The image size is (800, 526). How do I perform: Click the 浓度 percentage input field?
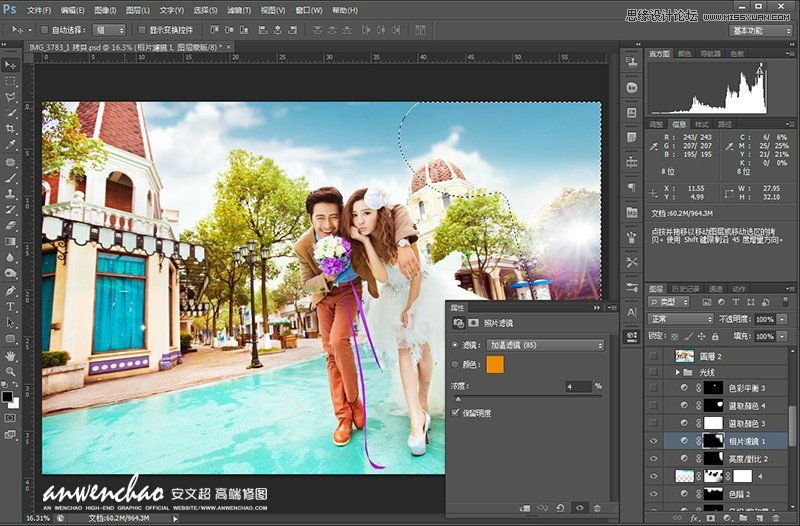pyautogui.click(x=578, y=387)
